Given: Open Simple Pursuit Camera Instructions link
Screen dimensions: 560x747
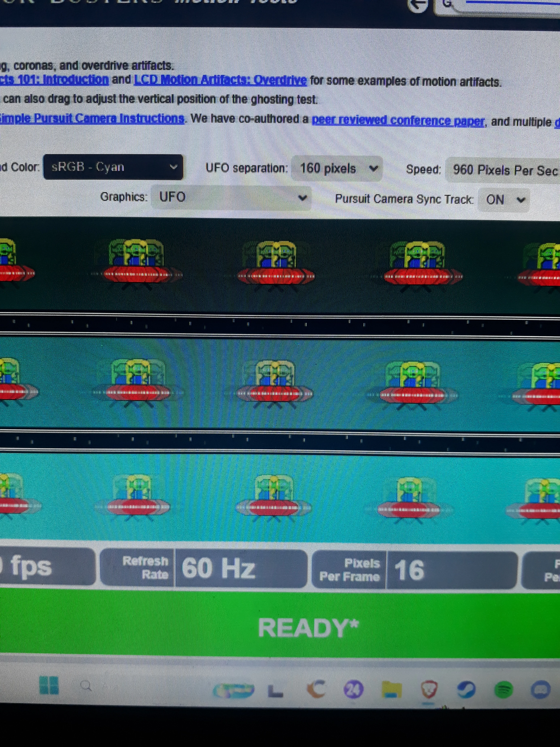Looking at the screenshot, I should 92,119.
